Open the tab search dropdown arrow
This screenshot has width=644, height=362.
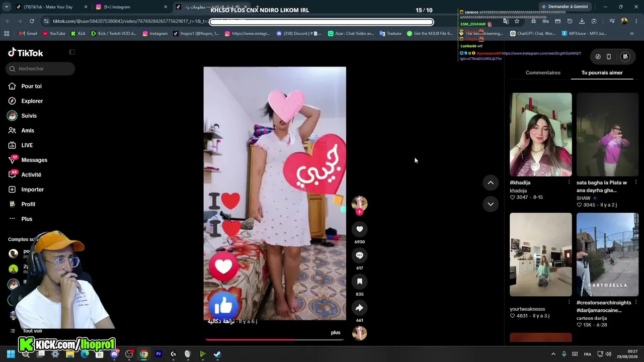point(7,7)
